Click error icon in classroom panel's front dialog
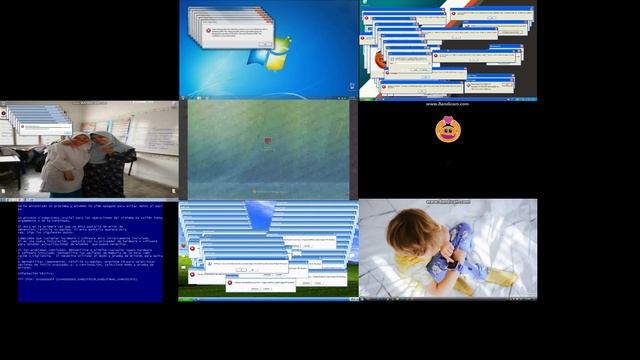 click(23, 127)
